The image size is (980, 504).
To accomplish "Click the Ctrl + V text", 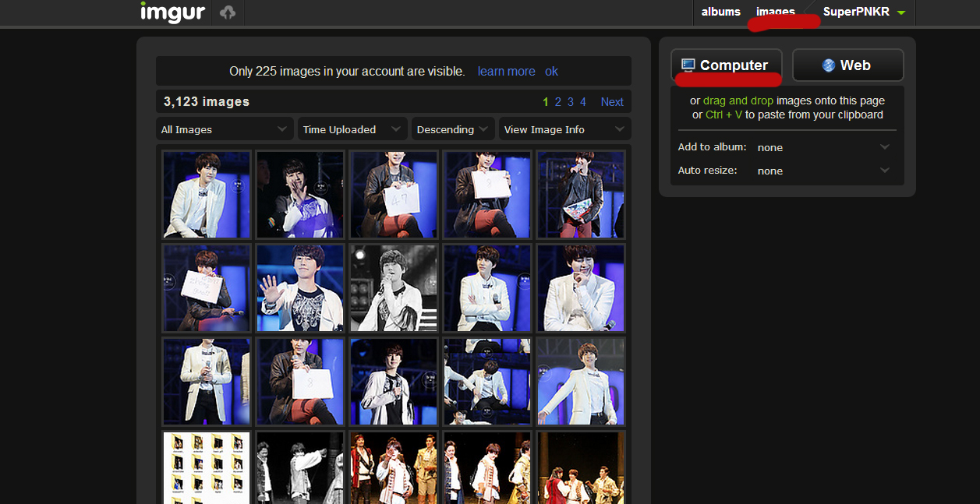I will [724, 115].
